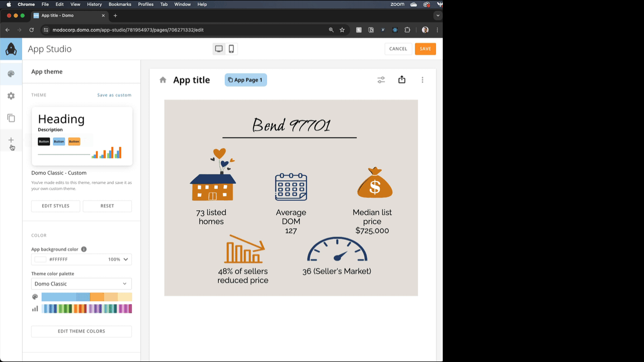The width and height of the screenshot is (644, 362).
Task: Click the App Studio rocket logo
Action: click(11, 49)
